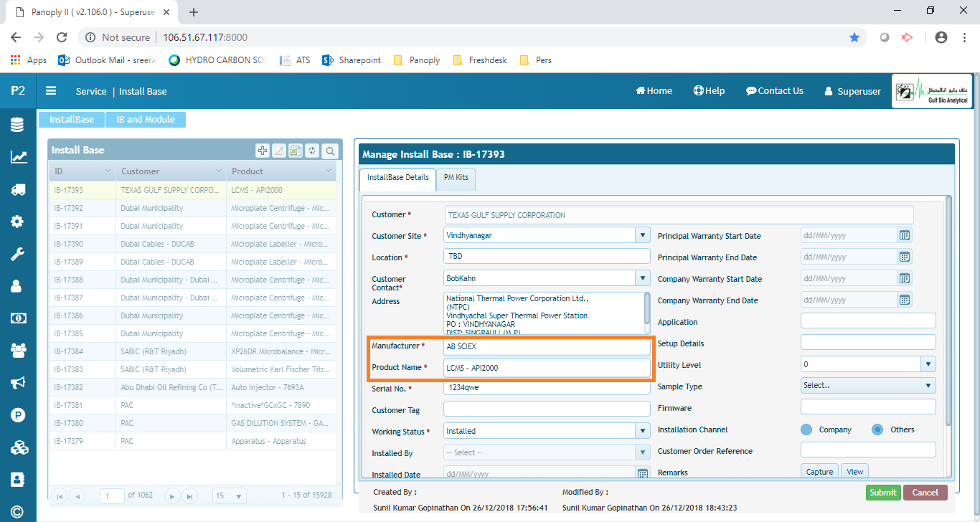980x522 pixels.
Task: Open the calendar for Company Warranty Start Date
Action: click(905, 278)
